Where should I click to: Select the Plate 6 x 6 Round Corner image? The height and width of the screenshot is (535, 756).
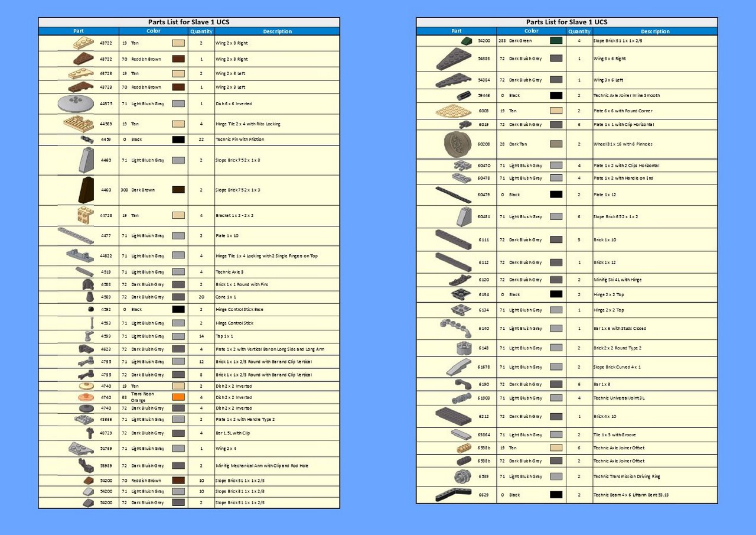[x=454, y=111]
